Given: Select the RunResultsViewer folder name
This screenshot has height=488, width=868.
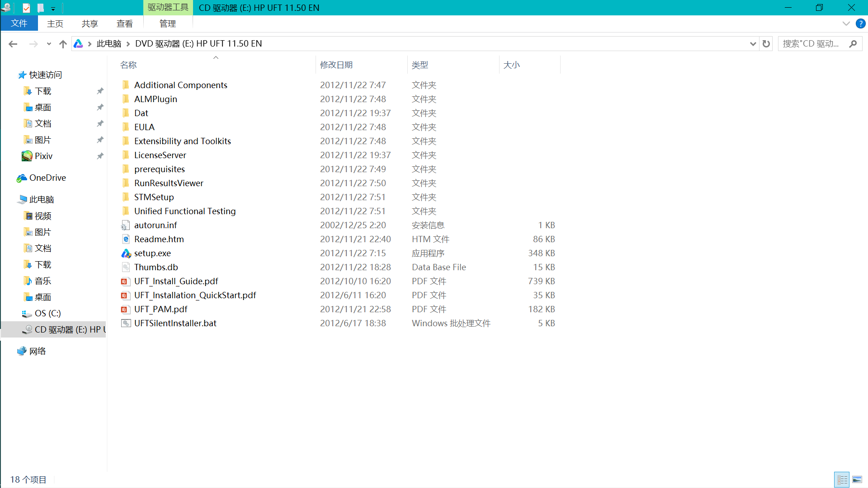Looking at the screenshot, I should pyautogui.click(x=169, y=183).
